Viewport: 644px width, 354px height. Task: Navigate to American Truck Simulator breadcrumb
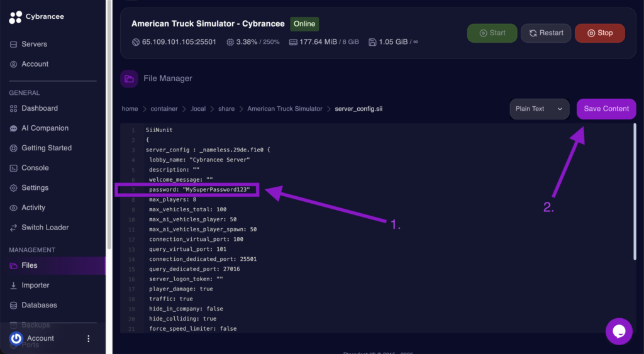click(x=285, y=109)
